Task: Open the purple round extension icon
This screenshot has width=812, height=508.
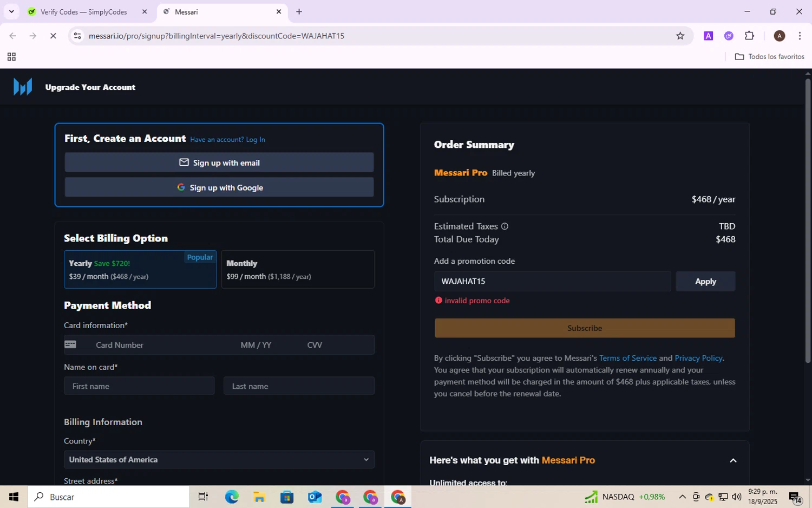Action: (729, 36)
